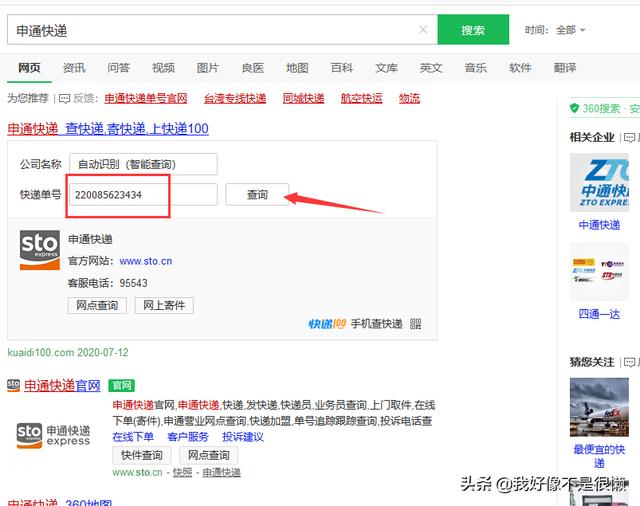640x506 pixels.
Task: Open the 问答 tab
Action: coord(118,68)
